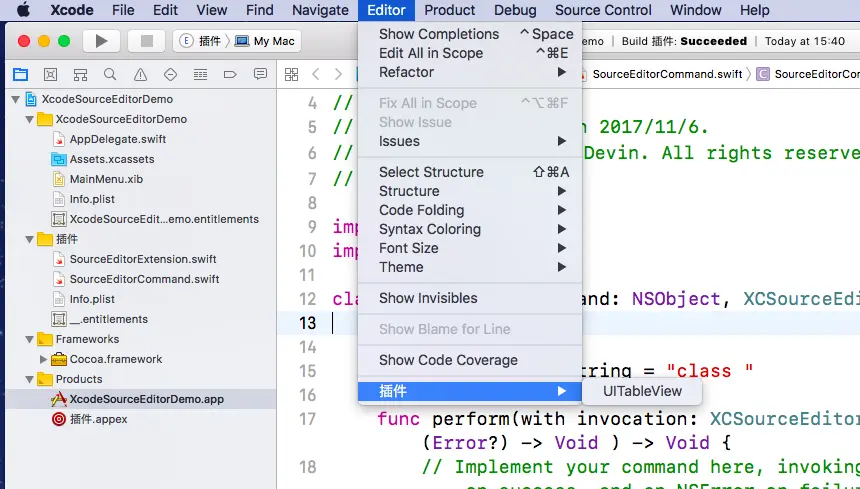Image resolution: width=860 pixels, height=489 pixels.
Task: Open the Product menu
Action: point(449,10)
